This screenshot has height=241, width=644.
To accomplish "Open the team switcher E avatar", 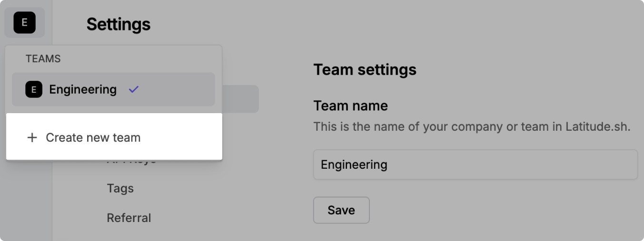I will tap(24, 23).
